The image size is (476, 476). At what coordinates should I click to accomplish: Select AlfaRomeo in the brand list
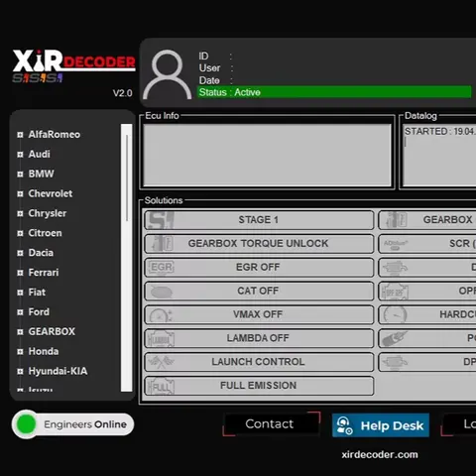55,135
